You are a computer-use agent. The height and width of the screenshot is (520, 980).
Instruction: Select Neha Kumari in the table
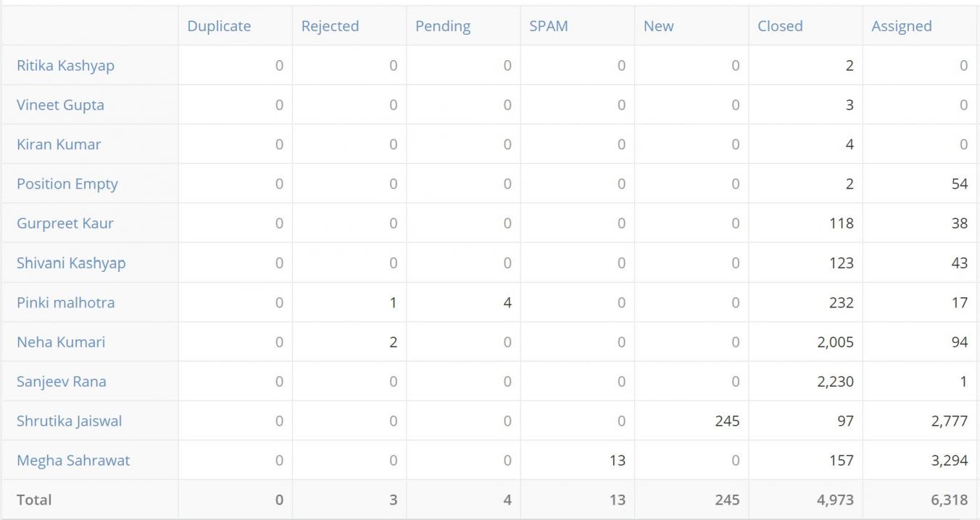(61, 342)
